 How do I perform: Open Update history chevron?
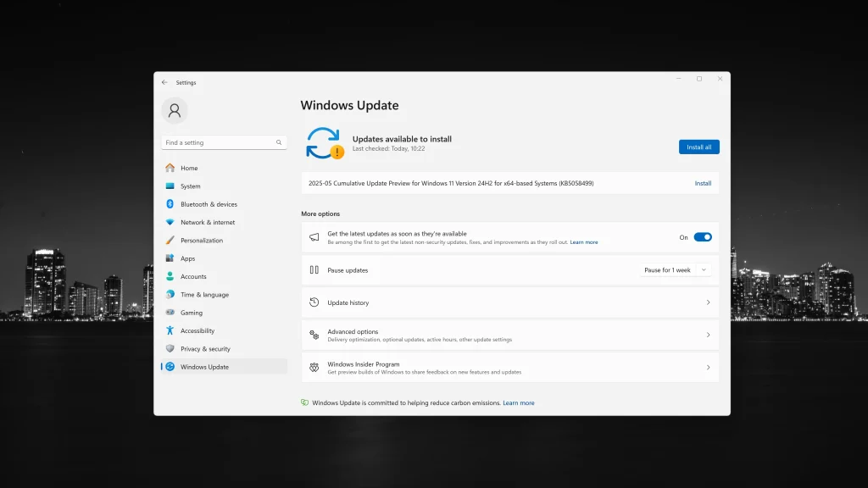(x=708, y=302)
